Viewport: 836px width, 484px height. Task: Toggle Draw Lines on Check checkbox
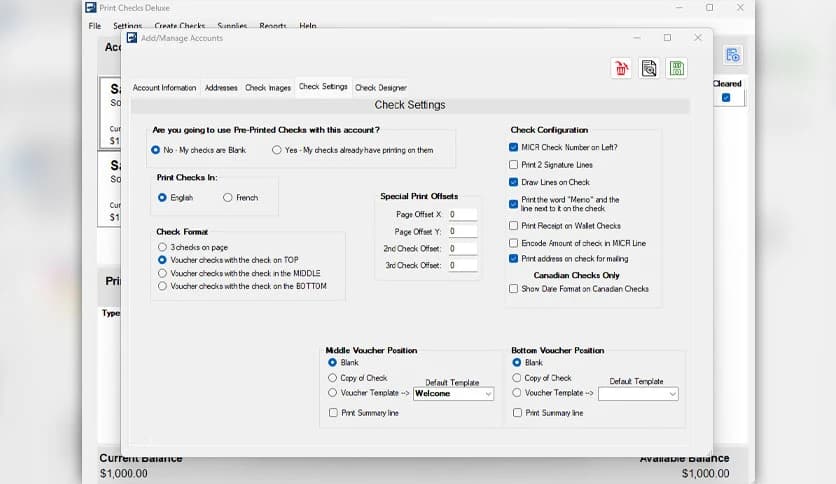(513, 182)
